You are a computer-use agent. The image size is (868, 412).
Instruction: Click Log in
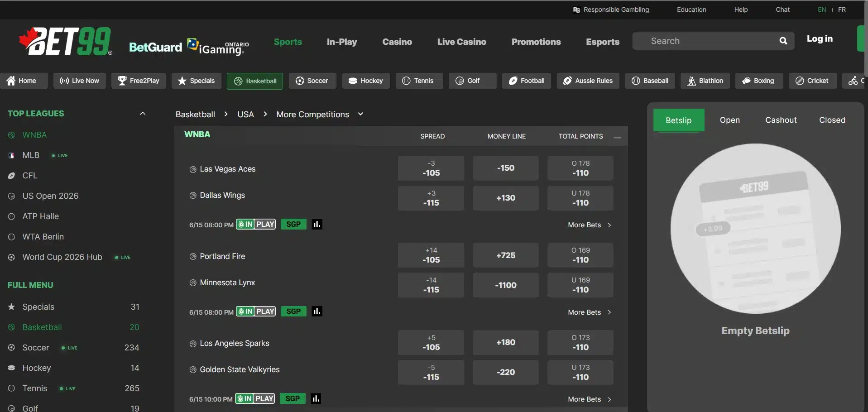pos(820,39)
